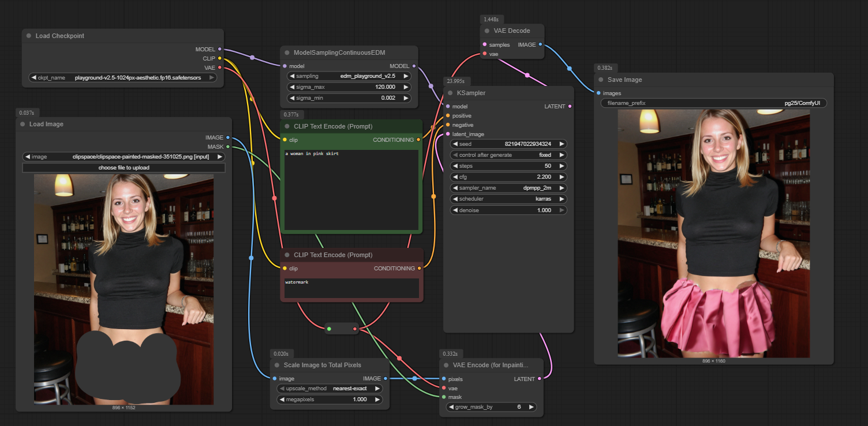Toggle collapse on Scale Image to Total Pixels node

[x=277, y=365]
